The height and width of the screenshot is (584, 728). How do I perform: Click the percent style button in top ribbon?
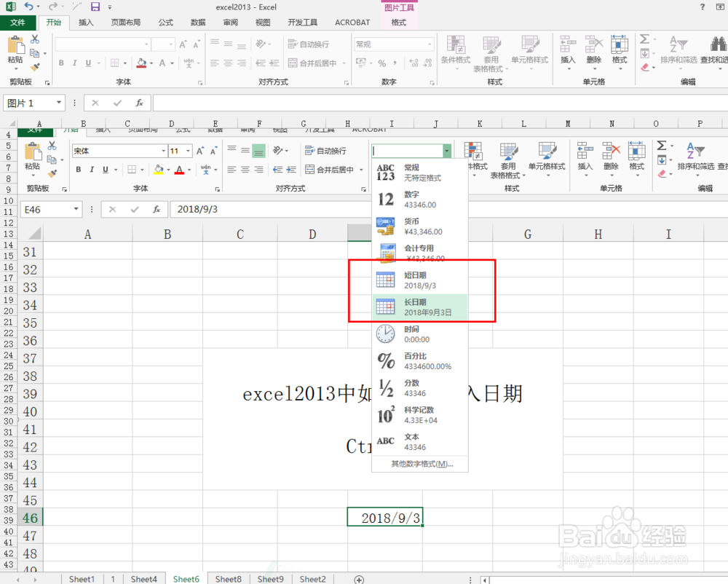tap(381, 63)
